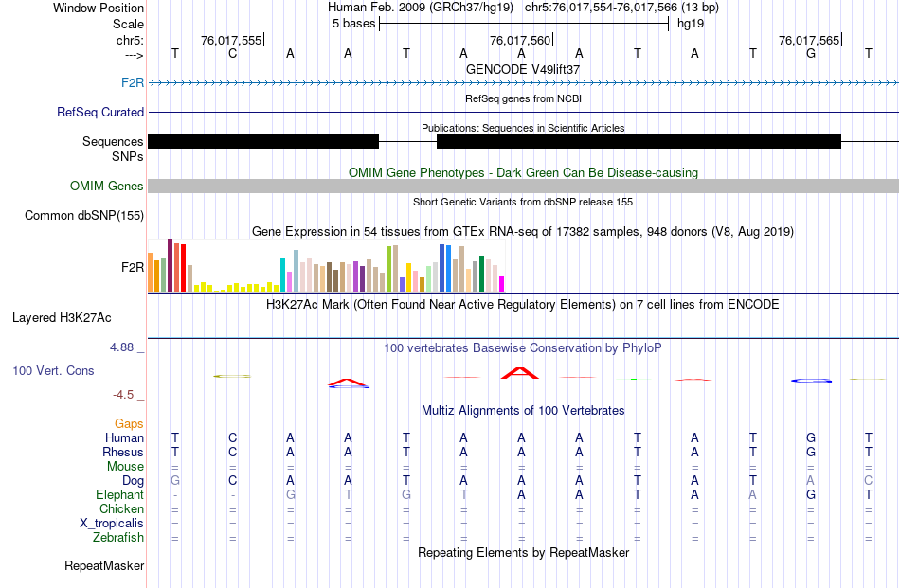Click the magenta last GTEx expression bar
900x588 pixels.
coord(502,284)
